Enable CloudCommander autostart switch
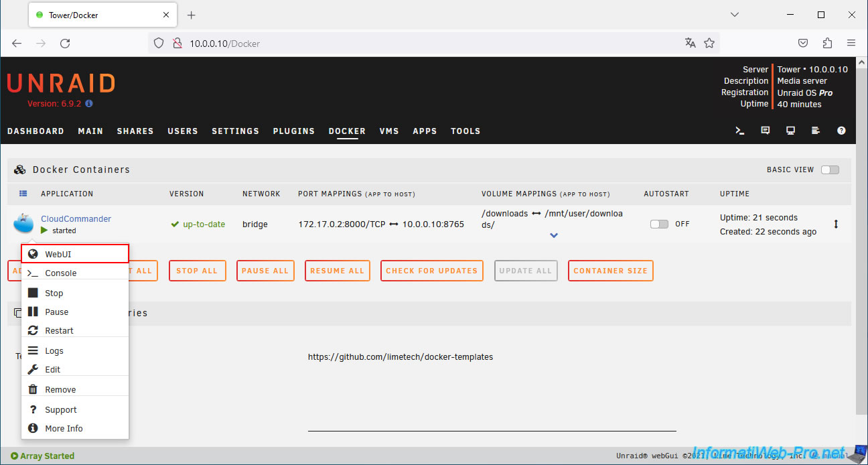Screen dimensions: 868x465 point(659,224)
